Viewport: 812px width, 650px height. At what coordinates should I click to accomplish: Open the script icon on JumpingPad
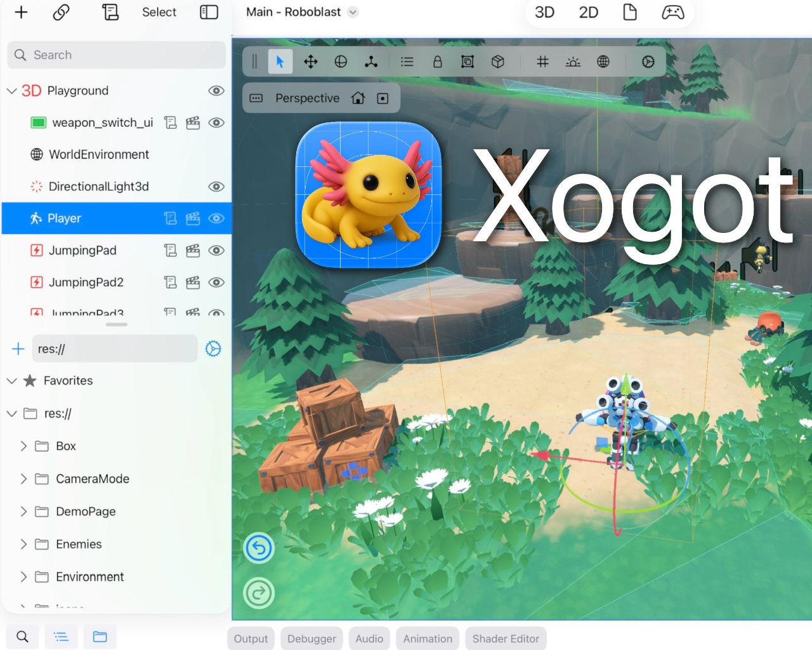click(x=170, y=250)
